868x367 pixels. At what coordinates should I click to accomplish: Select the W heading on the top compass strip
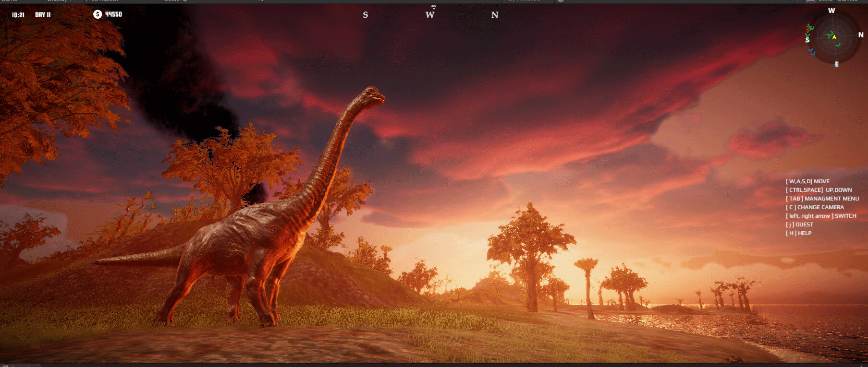click(x=430, y=15)
